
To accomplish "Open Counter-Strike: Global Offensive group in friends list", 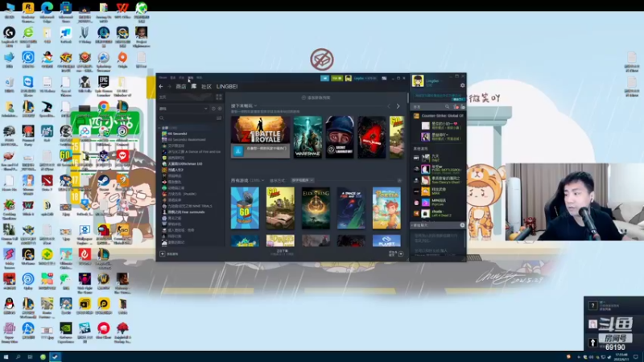I will pyautogui.click(x=438, y=116).
